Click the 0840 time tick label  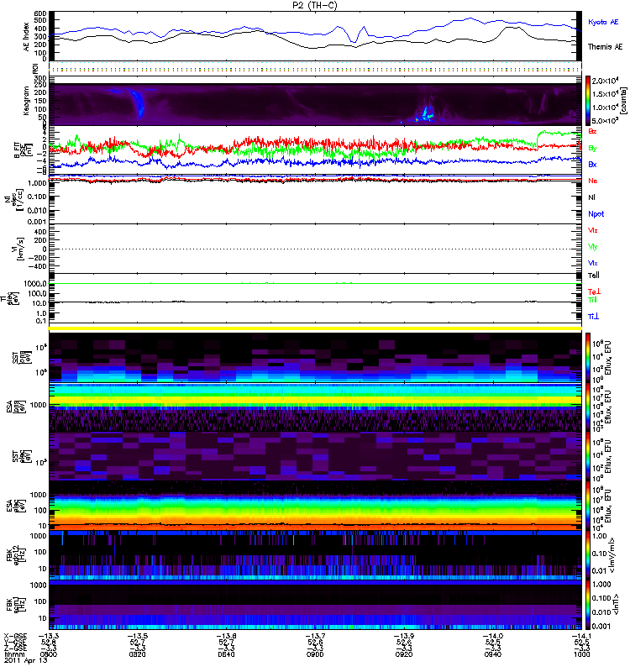click(226, 654)
